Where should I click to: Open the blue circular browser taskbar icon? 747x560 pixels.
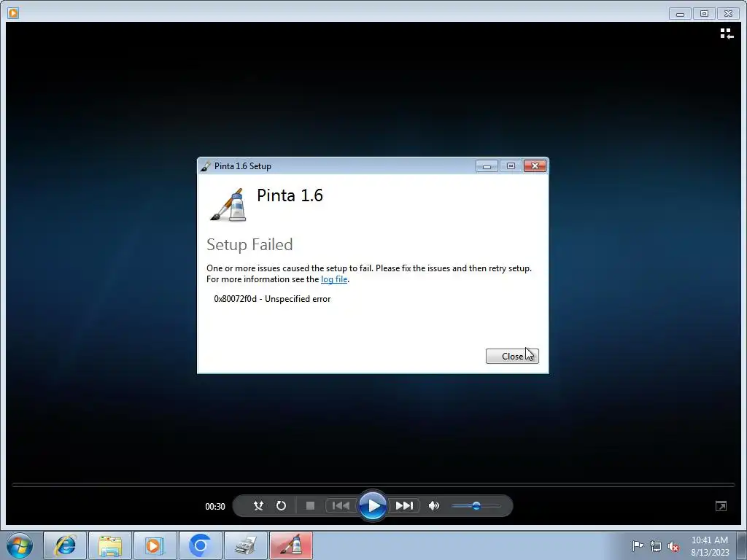(201, 545)
